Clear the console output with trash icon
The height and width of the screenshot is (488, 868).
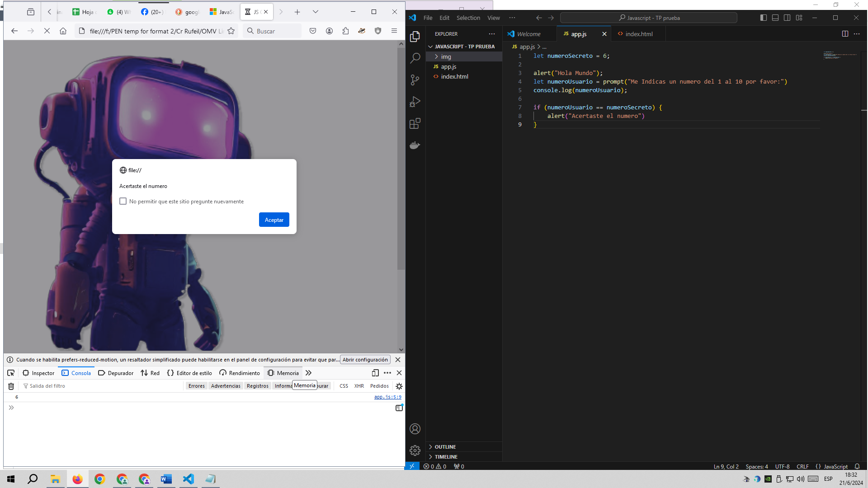pos(11,386)
